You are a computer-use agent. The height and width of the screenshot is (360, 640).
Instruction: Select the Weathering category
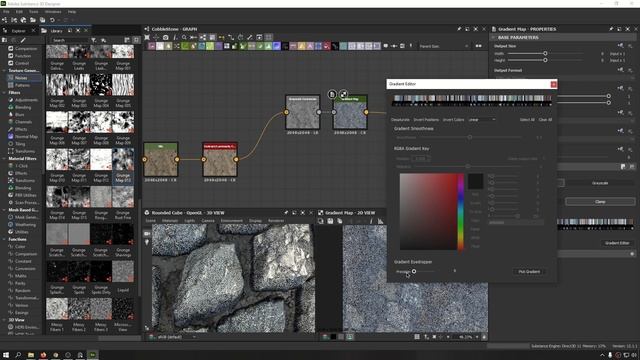(25, 224)
